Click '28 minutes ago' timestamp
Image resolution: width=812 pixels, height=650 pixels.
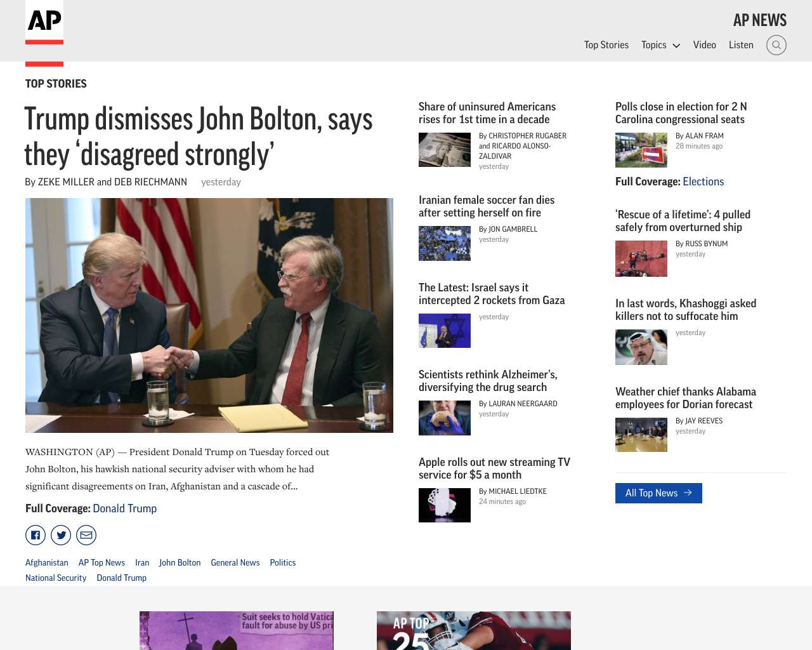click(x=699, y=146)
